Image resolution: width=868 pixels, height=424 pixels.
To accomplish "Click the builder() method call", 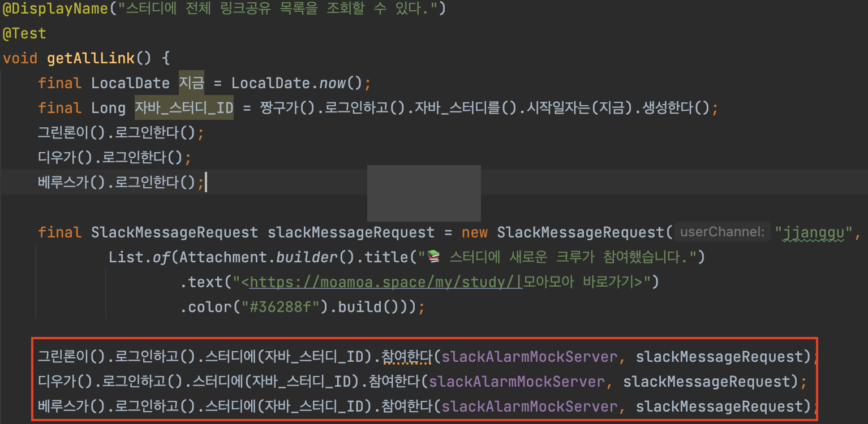I will click(314, 257).
